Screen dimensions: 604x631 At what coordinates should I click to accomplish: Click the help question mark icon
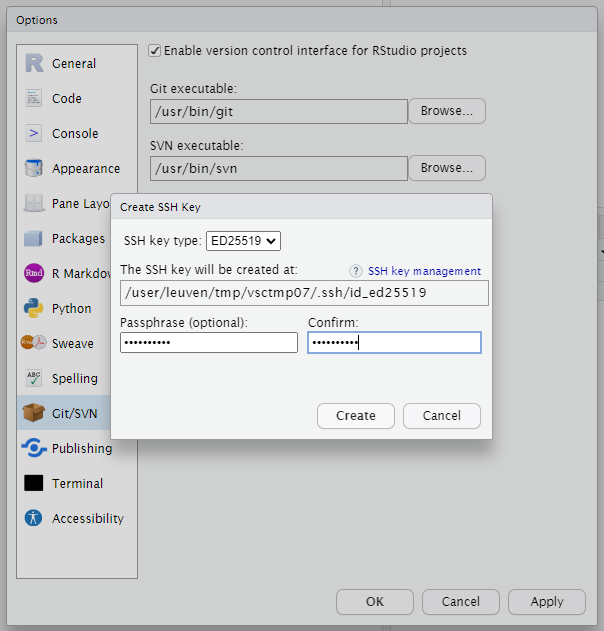(x=355, y=271)
